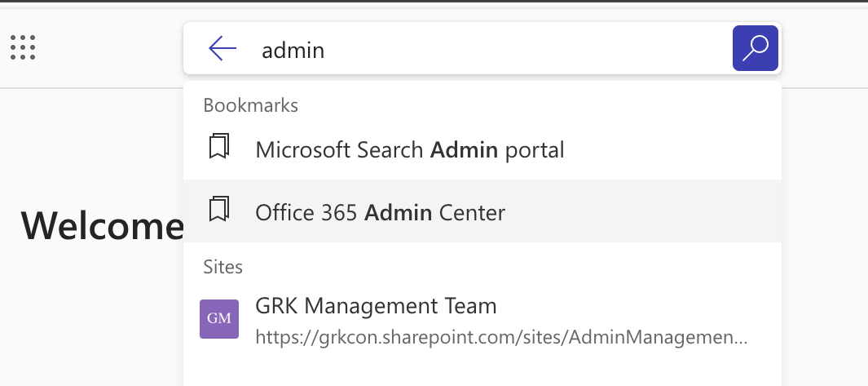Viewport: 868px width, 386px height.
Task: Open the GRK Management Team site
Action: point(376,307)
